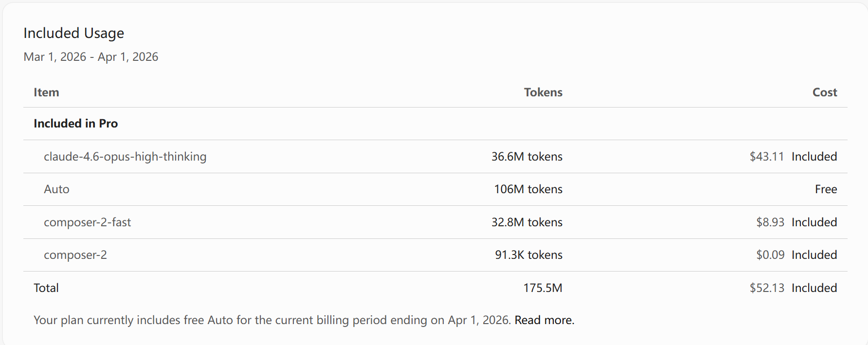This screenshot has width=868, height=345.
Task: Click the 32.8M tokens value
Action: tap(526, 222)
